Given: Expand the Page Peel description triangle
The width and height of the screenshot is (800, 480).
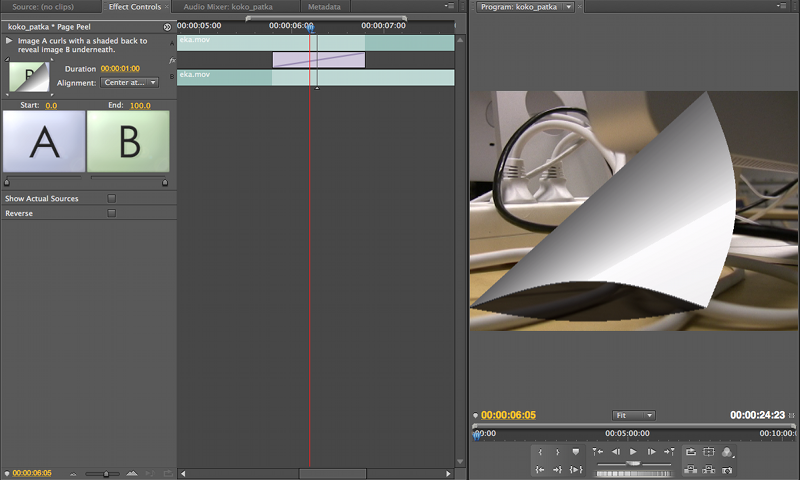Looking at the screenshot, I should coord(9,40).
